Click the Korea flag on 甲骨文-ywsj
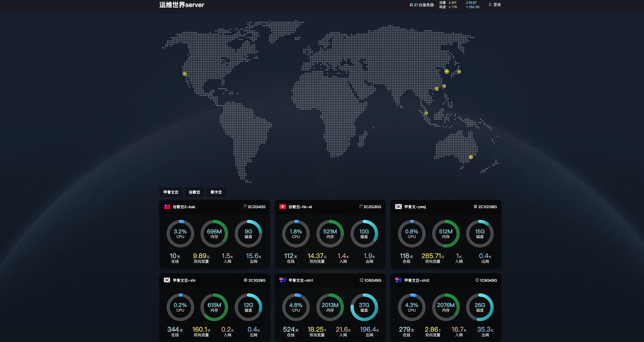Screen dimensions: 644x342 coord(398,207)
